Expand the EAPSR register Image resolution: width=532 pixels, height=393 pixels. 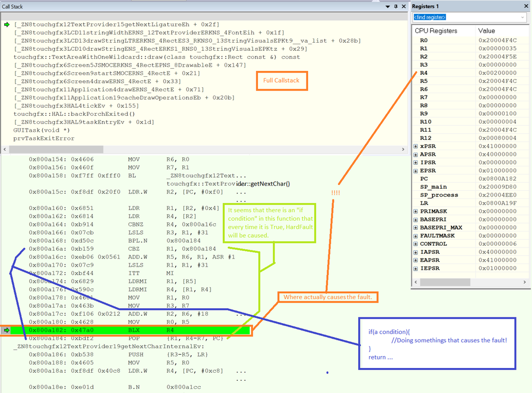(416, 260)
